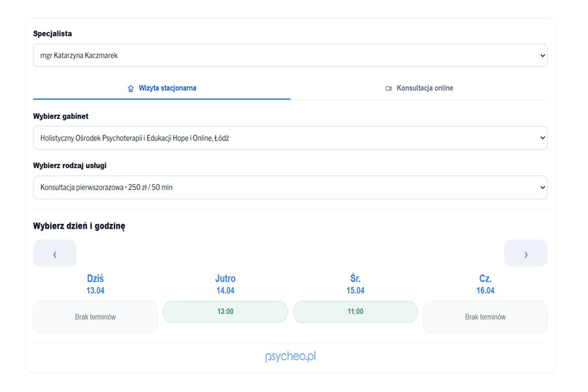Click the house icon beside Wizyta stacjonarna
Viewport: 588px width, 392px height.
[x=131, y=88]
